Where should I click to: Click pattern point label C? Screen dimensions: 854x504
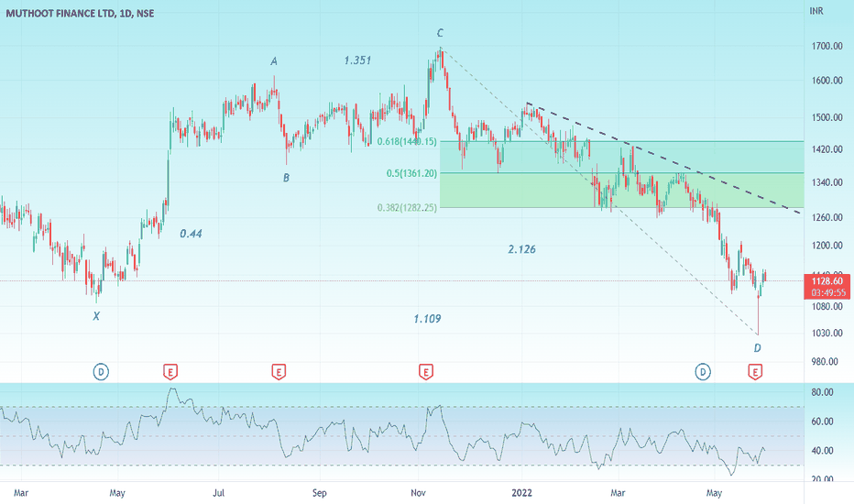pos(440,33)
